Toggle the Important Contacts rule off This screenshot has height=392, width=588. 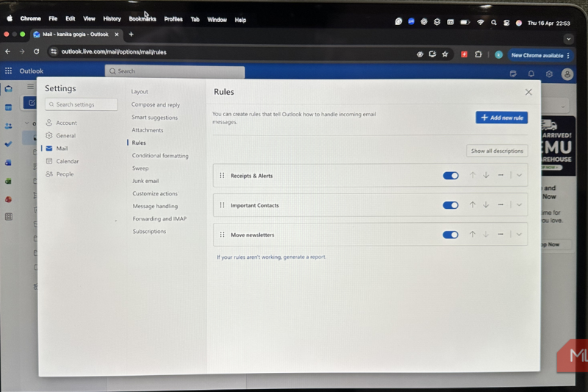451,205
